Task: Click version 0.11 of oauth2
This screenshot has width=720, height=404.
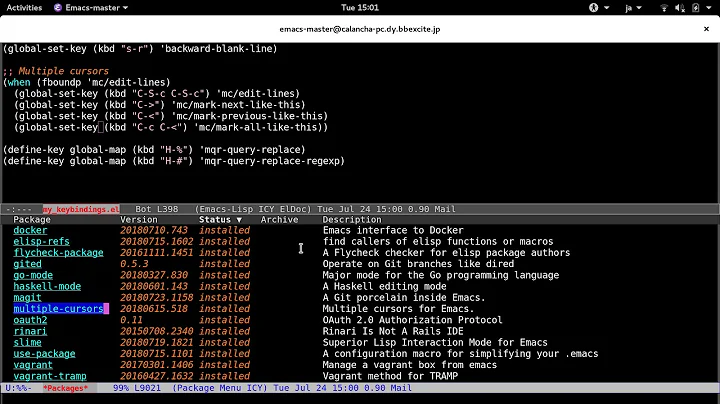Action: (x=131, y=320)
